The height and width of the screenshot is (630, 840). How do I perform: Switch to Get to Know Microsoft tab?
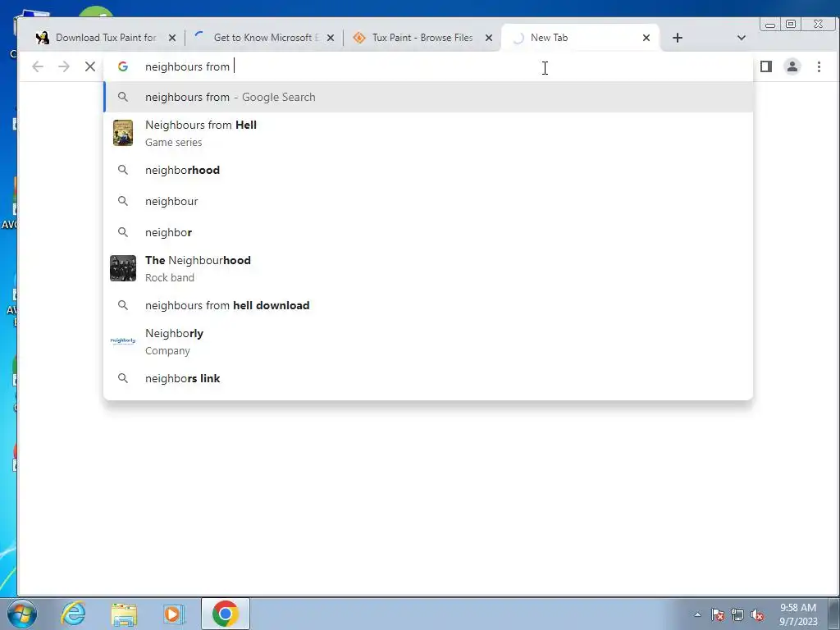point(263,38)
